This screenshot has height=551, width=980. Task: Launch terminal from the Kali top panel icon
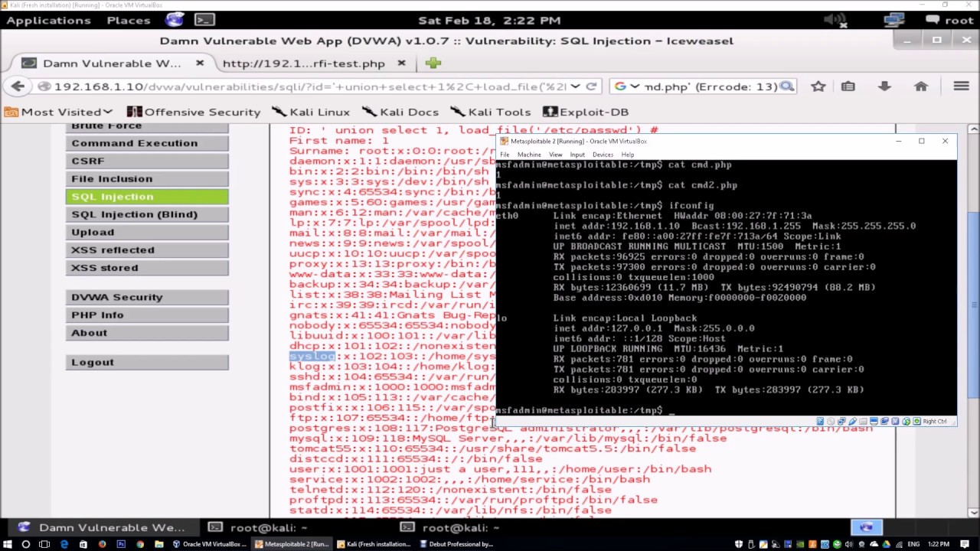pos(204,20)
